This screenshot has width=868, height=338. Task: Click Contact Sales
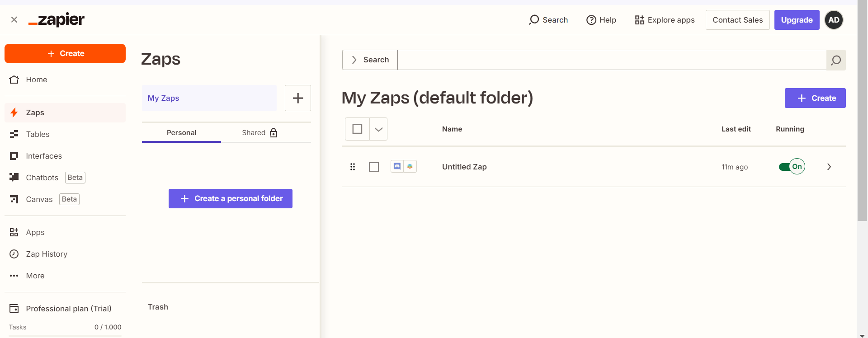[x=737, y=20]
